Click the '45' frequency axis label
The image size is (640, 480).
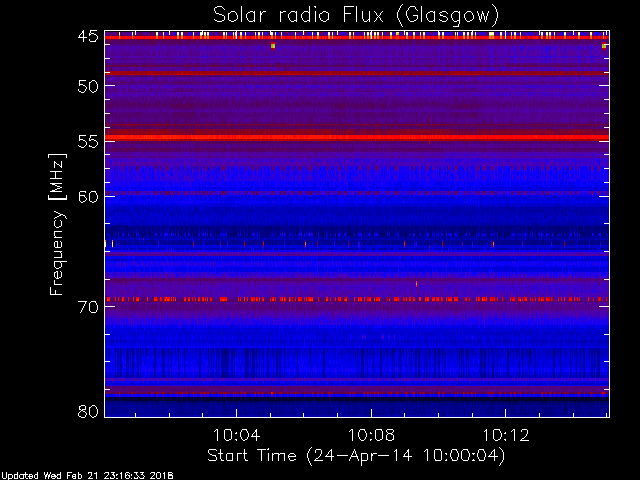tap(88, 37)
